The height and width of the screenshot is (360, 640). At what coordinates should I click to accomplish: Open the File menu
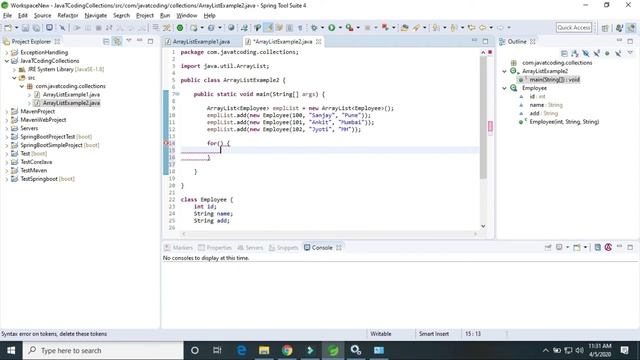point(7,16)
